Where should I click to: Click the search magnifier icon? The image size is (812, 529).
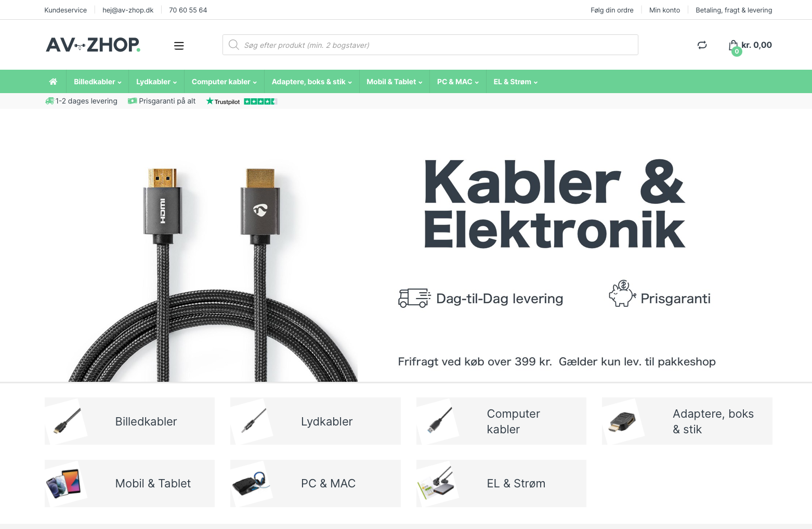point(234,45)
